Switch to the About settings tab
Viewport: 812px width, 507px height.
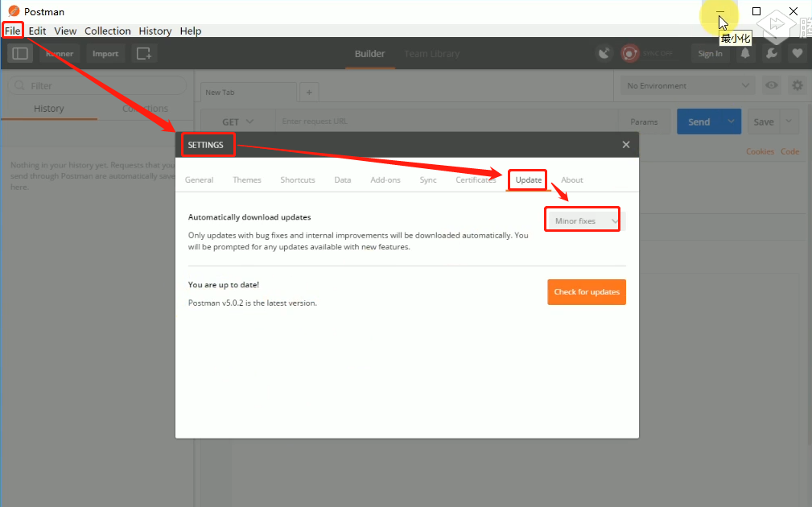coord(572,179)
